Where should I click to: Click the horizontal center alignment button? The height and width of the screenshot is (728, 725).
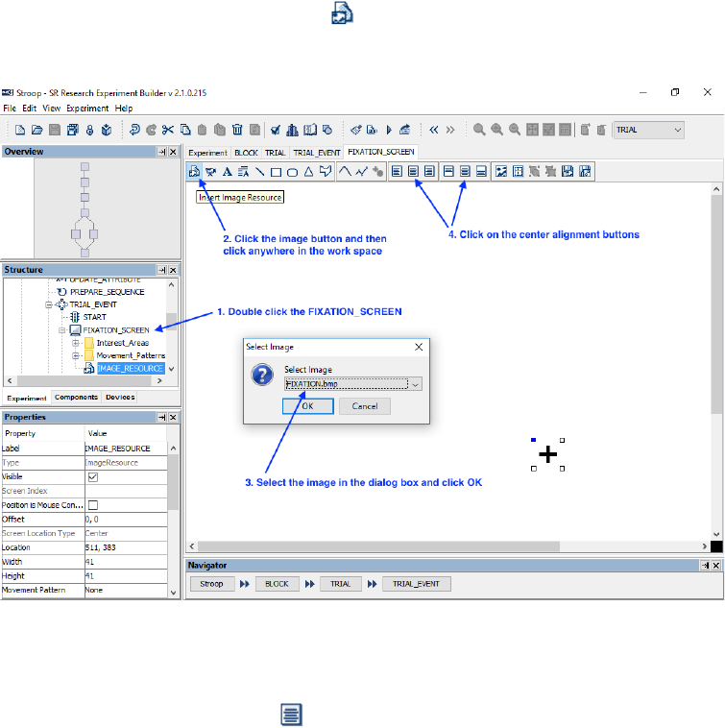click(413, 171)
